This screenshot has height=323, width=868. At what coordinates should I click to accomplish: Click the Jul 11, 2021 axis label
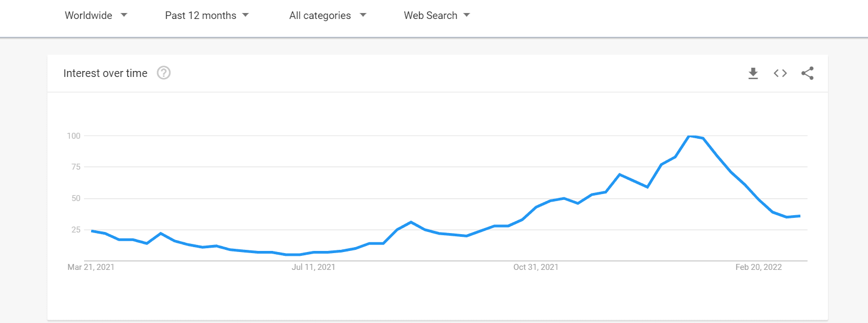tap(313, 267)
